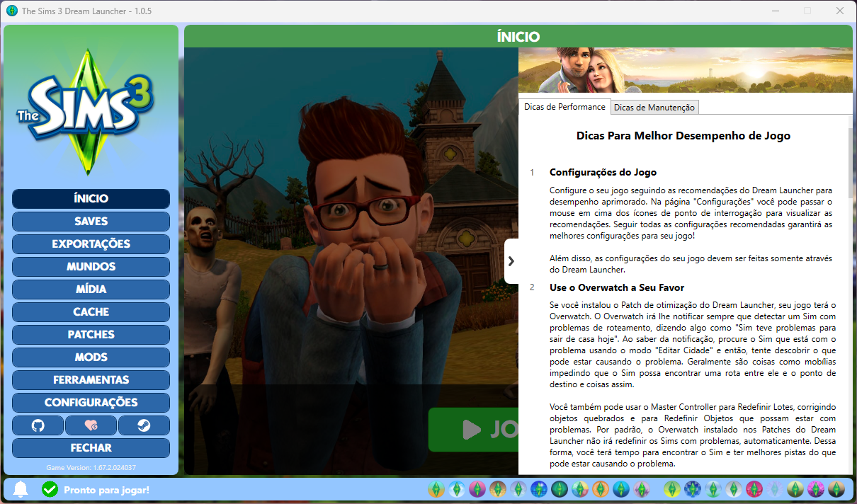The height and width of the screenshot is (504, 857).
Task: Click the Outdoor Living green-white pack icon
Action: click(713, 489)
